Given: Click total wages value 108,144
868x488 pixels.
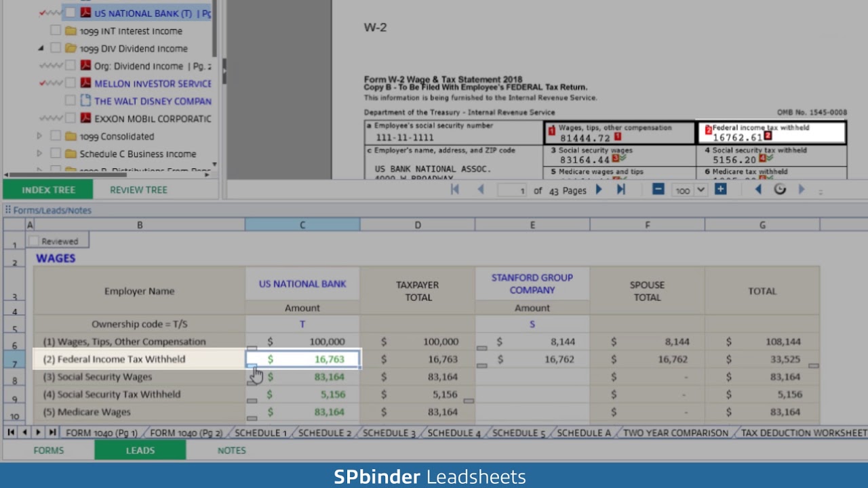Looking at the screenshot, I should coord(762,342).
